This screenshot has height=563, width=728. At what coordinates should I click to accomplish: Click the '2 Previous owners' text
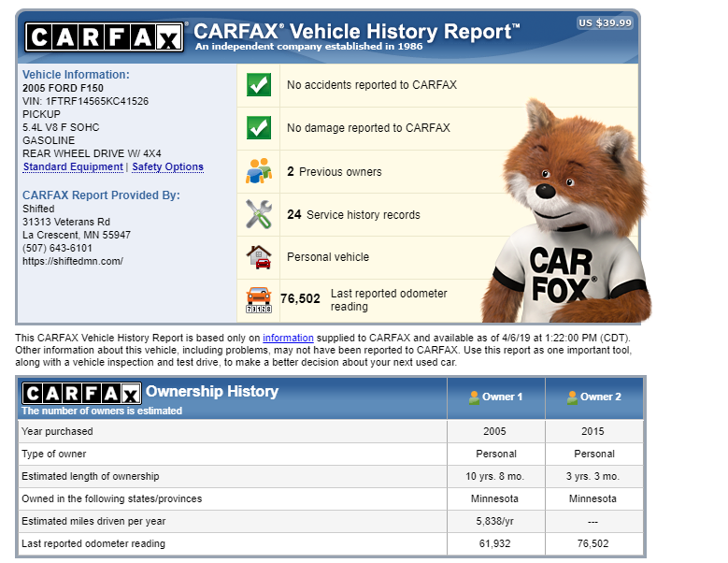click(335, 171)
